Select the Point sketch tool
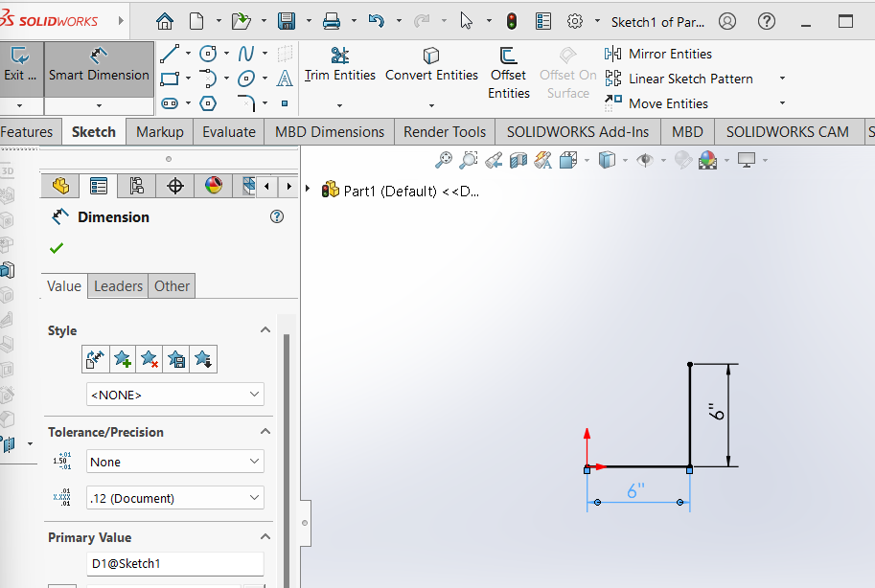This screenshot has width=875, height=588. click(x=285, y=103)
